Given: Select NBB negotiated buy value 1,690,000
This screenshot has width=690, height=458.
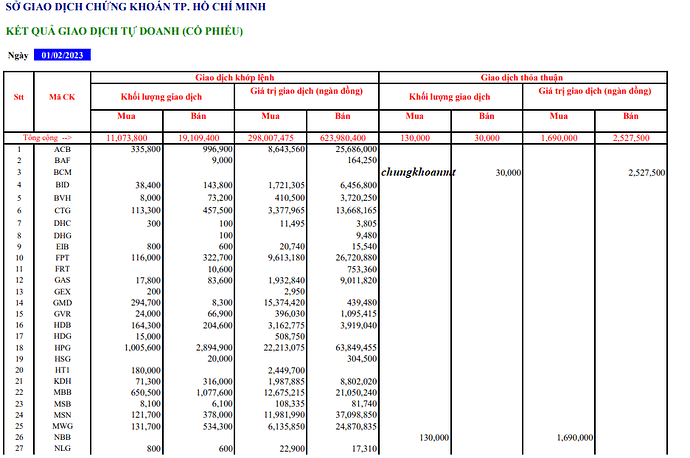Looking at the screenshot, I should coord(575,438).
